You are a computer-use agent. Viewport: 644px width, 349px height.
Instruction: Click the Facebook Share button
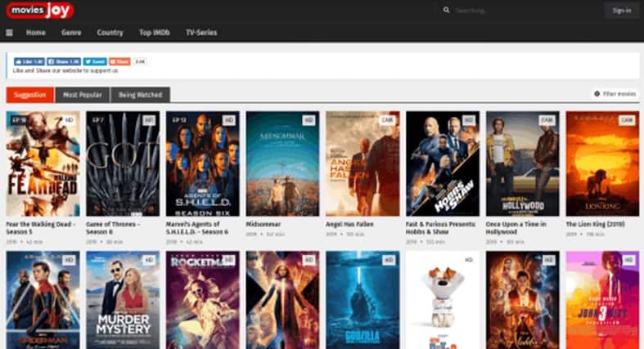(x=64, y=61)
